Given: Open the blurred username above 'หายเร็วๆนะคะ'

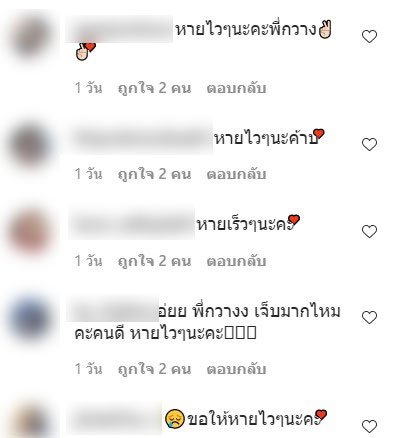Looking at the screenshot, I should (x=132, y=224).
